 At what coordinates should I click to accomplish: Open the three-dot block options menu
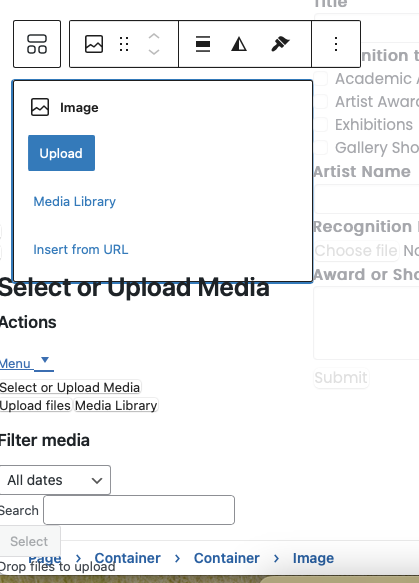click(x=336, y=44)
